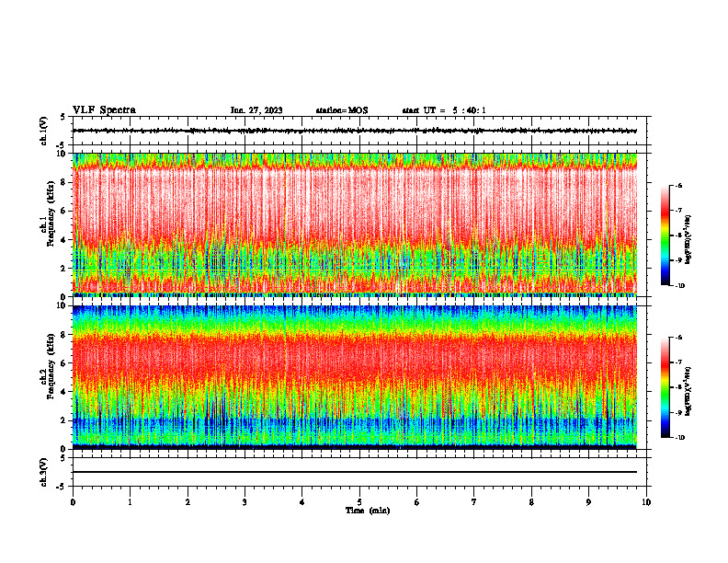The image size is (728, 563).
Task: Click the "ch.1(V)" vertical axis label
Action: point(43,131)
